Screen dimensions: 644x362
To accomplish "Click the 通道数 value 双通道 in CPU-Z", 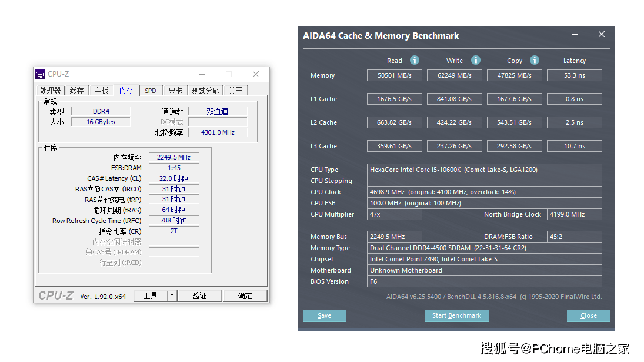I will 218,111.
